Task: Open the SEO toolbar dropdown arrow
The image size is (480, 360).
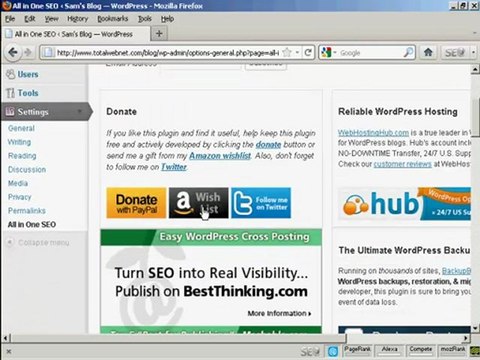Action: 473,53
